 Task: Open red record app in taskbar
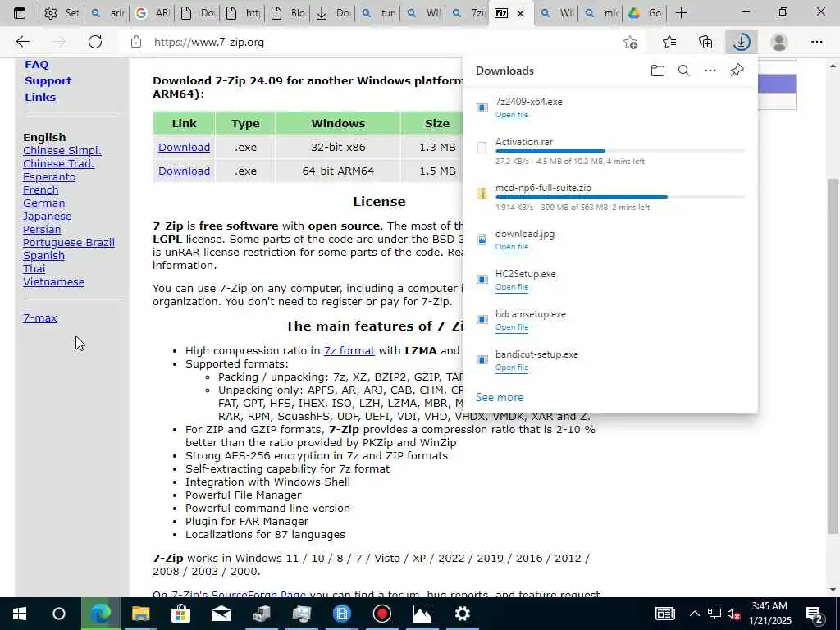382,614
